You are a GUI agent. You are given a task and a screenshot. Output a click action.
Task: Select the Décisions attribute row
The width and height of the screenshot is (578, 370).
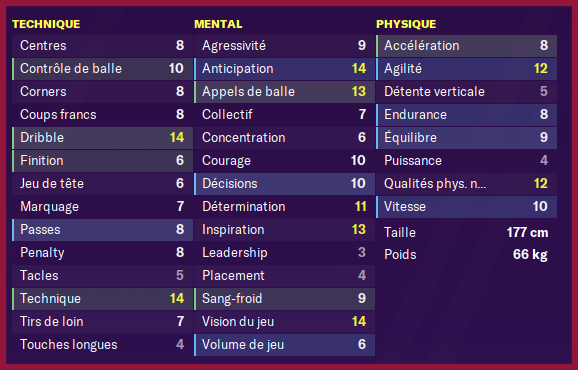click(x=285, y=184)
